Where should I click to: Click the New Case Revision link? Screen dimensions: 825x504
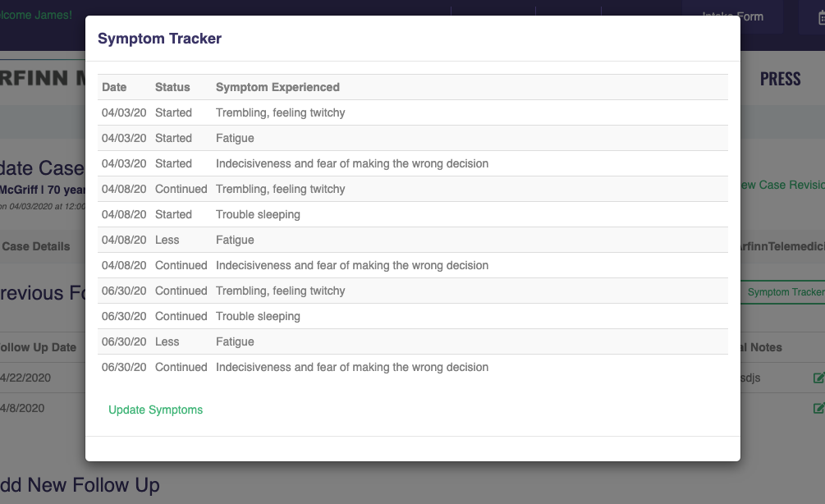[x=782, y=185]
